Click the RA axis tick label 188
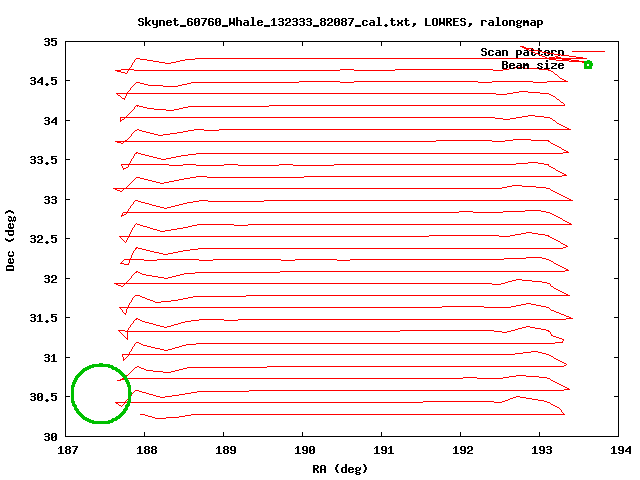This screenshot has width=640, height=480. 147,450
